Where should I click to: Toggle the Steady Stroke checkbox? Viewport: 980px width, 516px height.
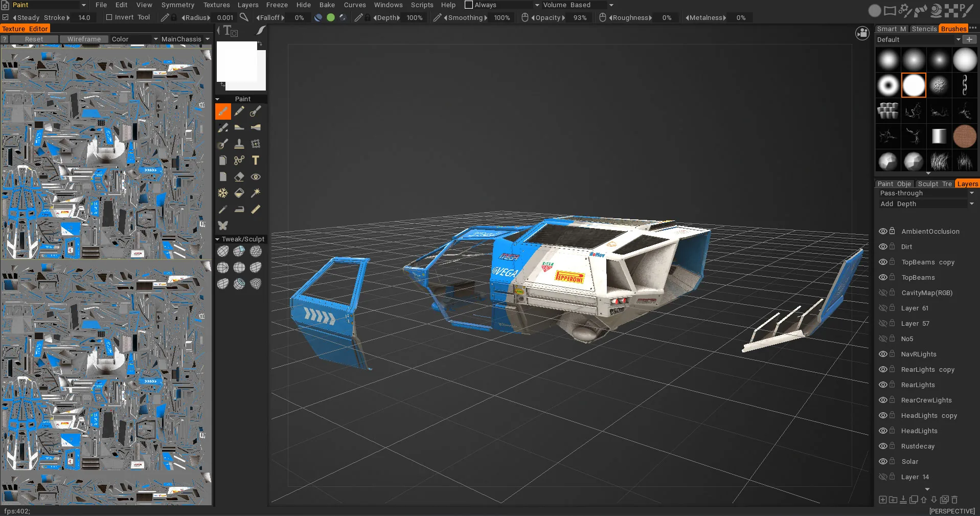6,17
